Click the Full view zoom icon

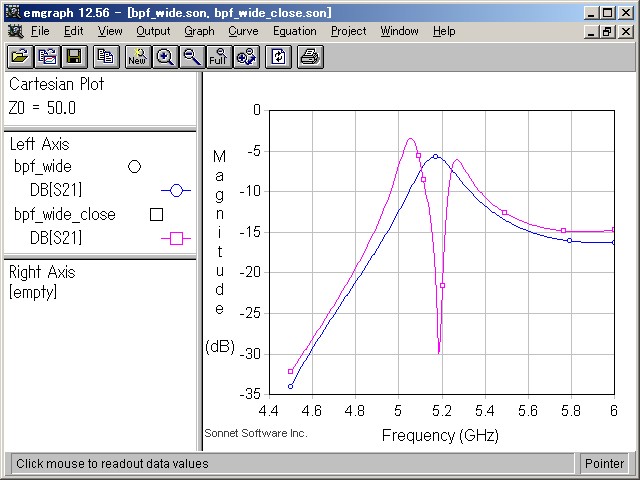219,57
